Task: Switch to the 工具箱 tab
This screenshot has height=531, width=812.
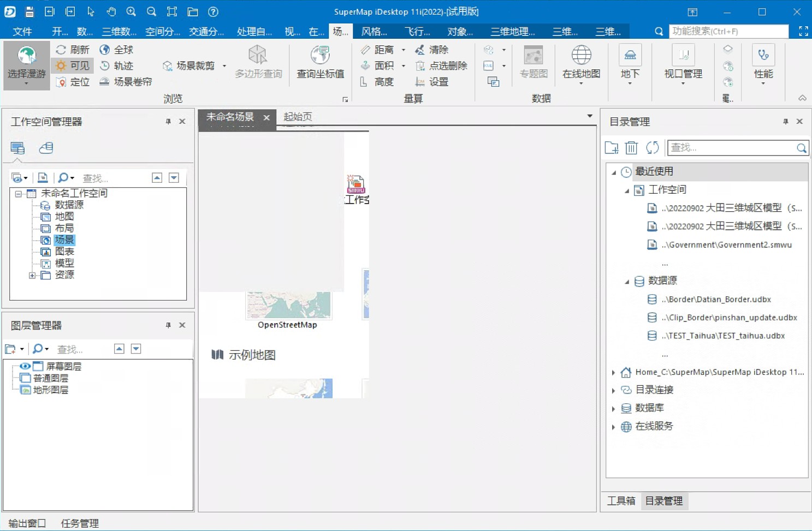Action: click(621, 501)
